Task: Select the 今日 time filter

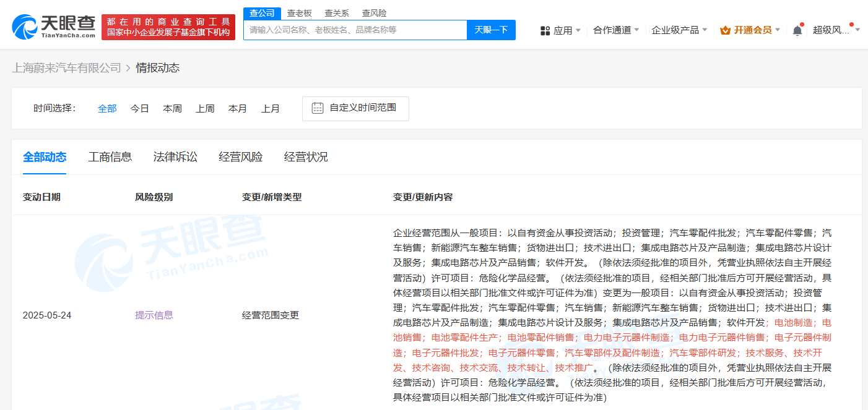Action: pyautogui.click(x=140, y=109)
